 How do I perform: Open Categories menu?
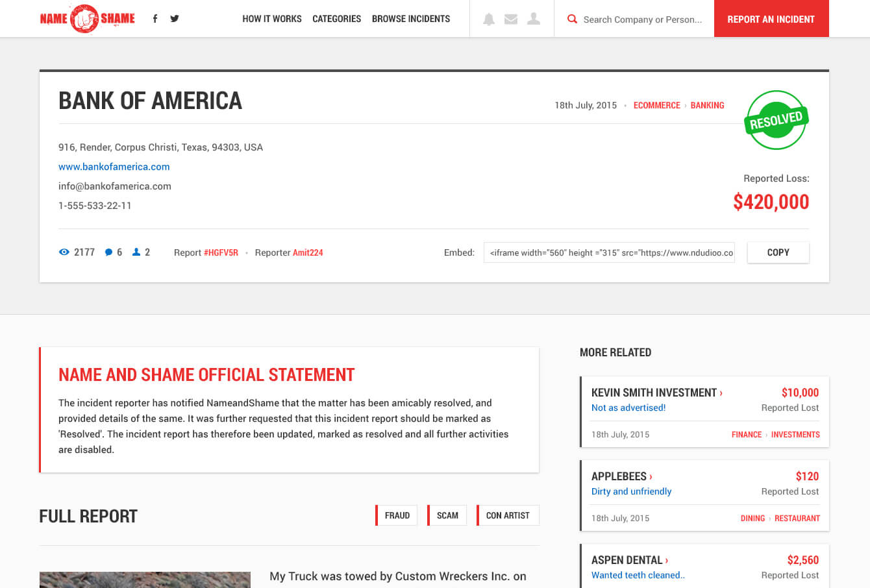336,19
